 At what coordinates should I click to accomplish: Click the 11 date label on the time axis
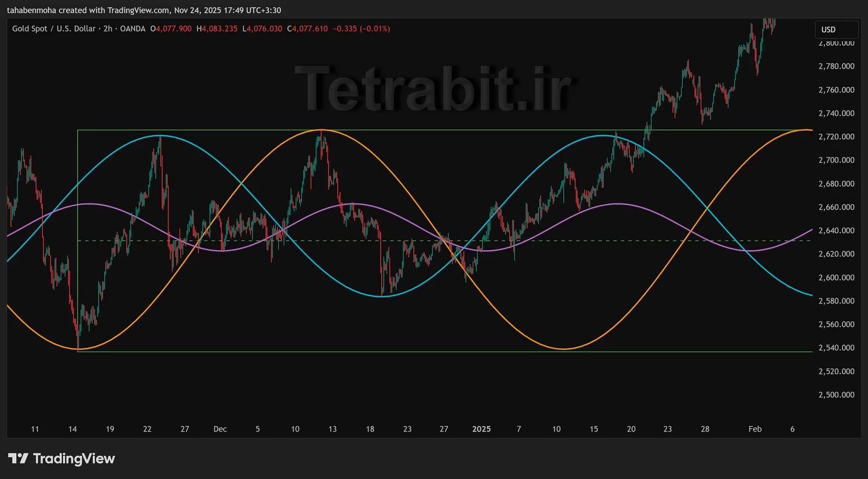coord(35,429)
